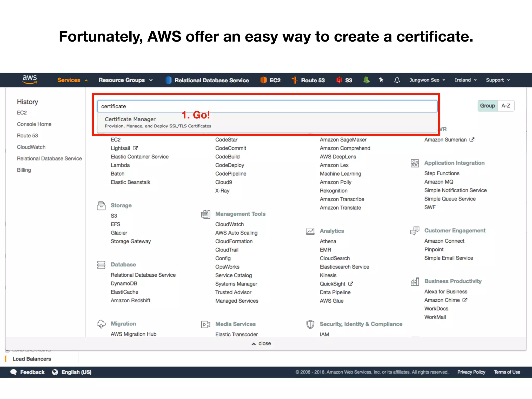This screenshot has width=532, height=399.
Task: Open the Trusted Advisor link
Action: (233, 292)
